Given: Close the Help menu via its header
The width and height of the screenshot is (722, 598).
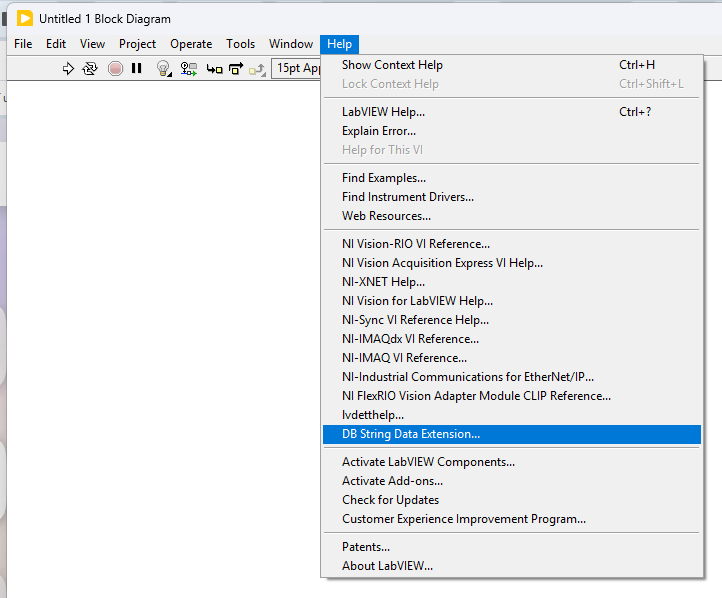Looking at the screenshot, I should pyautogui.click(x=339, y=44).
